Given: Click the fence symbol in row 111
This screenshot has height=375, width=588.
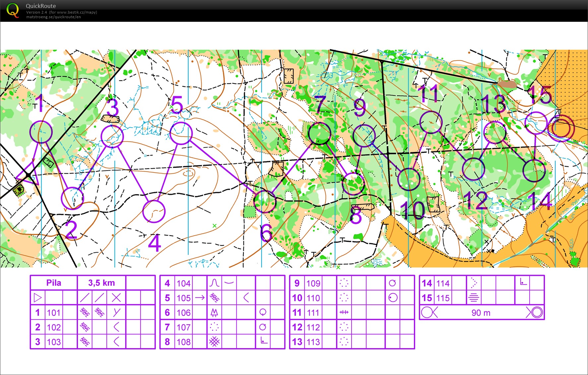Looking at the screenshot, I should coord(344,312).
